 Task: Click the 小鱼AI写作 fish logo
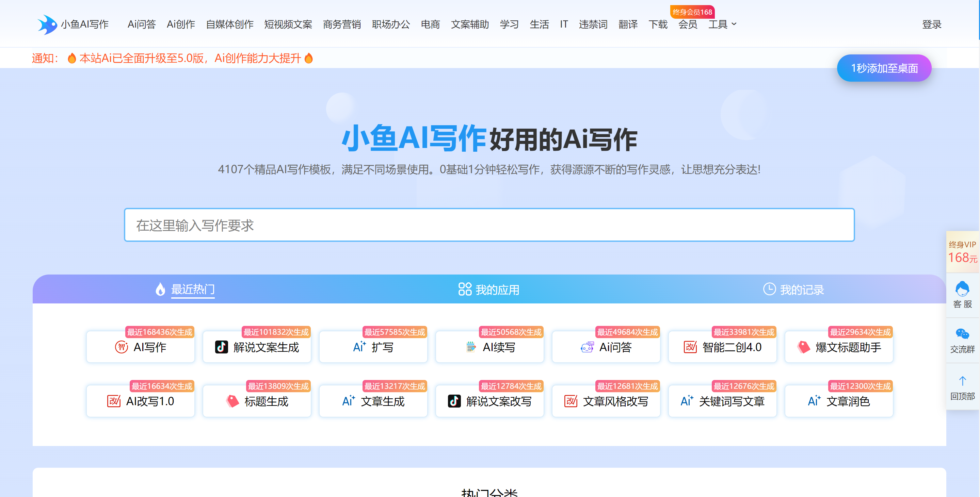coord(47,25)
